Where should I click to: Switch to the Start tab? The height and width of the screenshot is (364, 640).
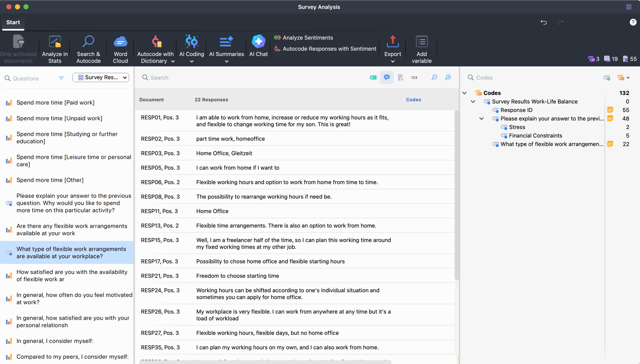(13, 22)
